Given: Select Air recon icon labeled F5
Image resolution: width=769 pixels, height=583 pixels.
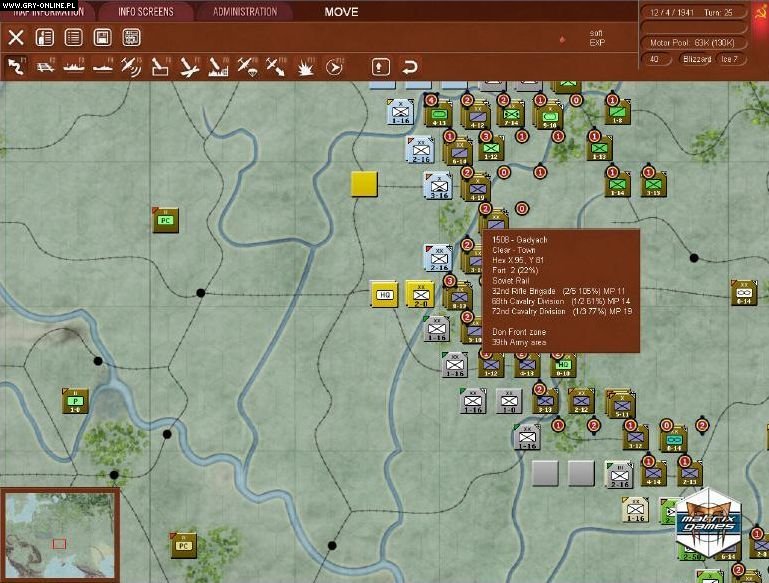Looking at the screenshot, I should coord(131,66).
